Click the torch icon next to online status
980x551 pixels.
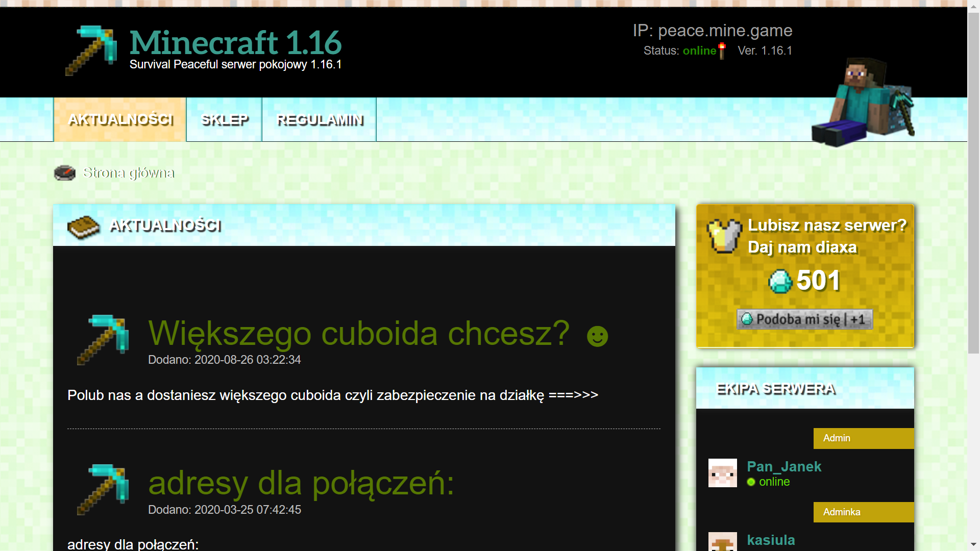[722, 51]
